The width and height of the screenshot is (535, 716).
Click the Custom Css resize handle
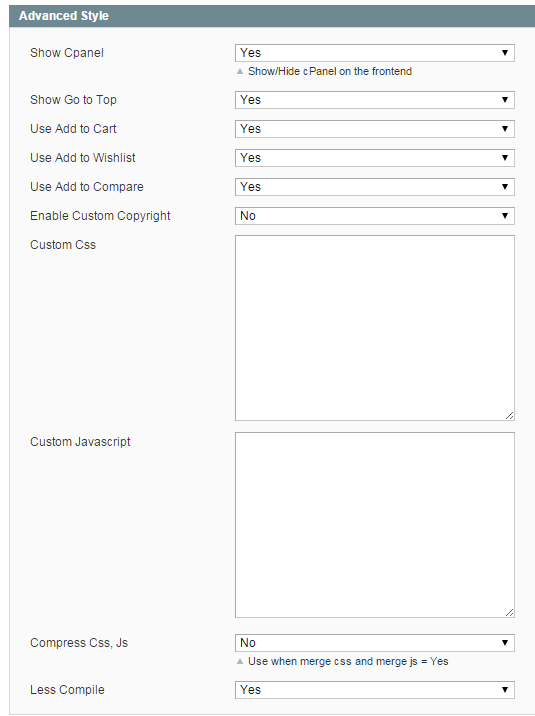(510, 416)
